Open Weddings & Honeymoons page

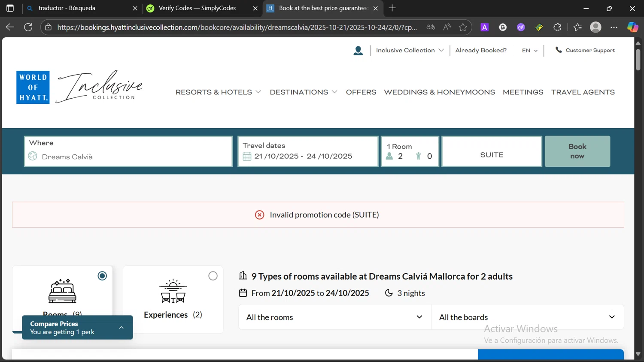439,92
